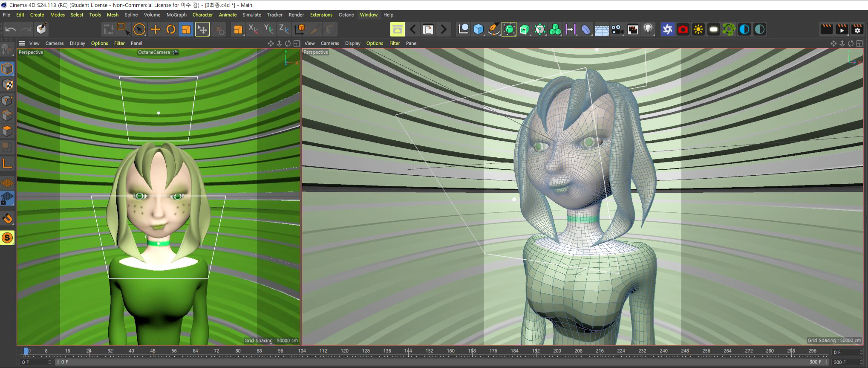Viewport: 868px width, 368px height.
Task: Open right viewport View menu
Action: tap(310, 43)
